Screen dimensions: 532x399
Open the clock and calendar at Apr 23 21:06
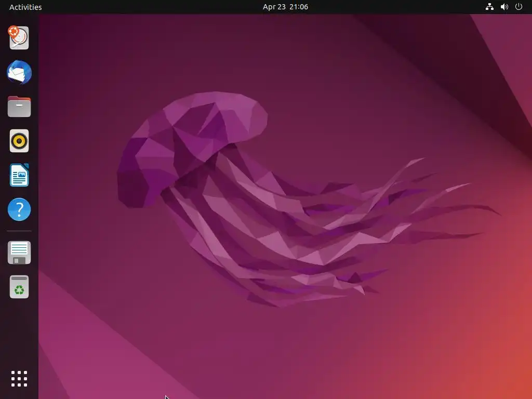285,7
